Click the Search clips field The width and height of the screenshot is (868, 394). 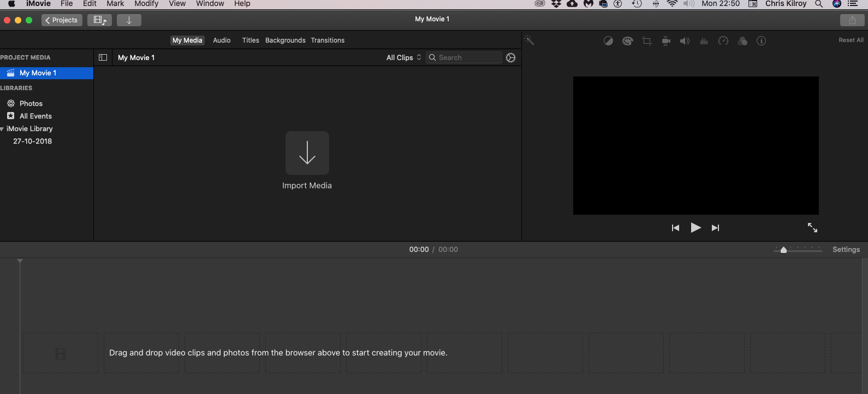tap(463, 57)
